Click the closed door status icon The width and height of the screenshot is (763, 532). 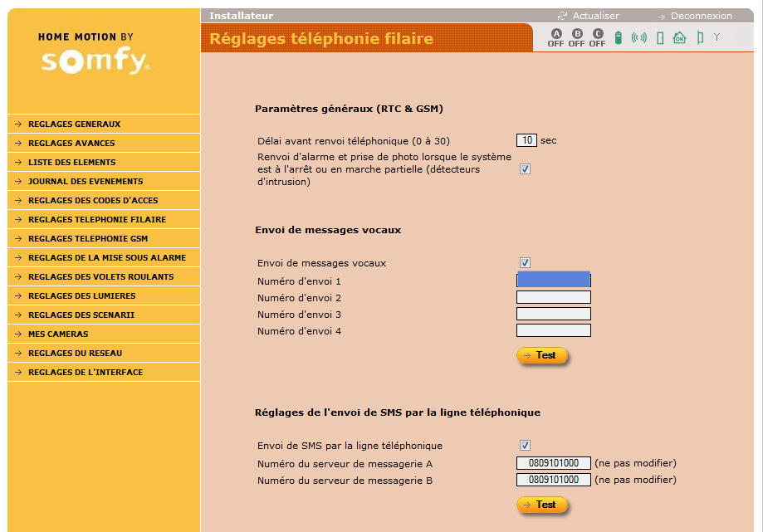pos(660,37)
